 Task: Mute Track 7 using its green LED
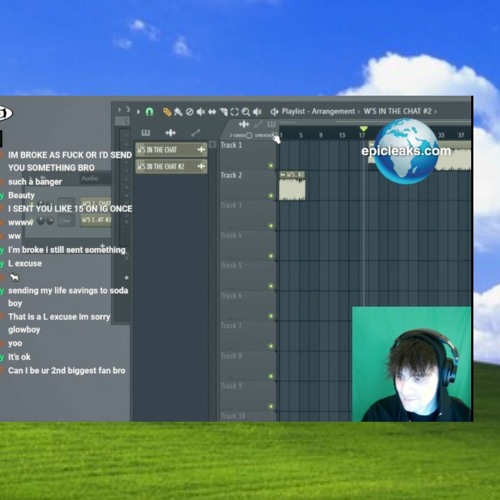(x=271, y=346)
